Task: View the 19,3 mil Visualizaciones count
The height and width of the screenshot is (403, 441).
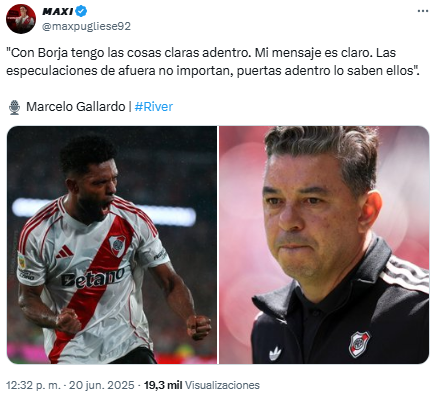Action: (202, 385)
